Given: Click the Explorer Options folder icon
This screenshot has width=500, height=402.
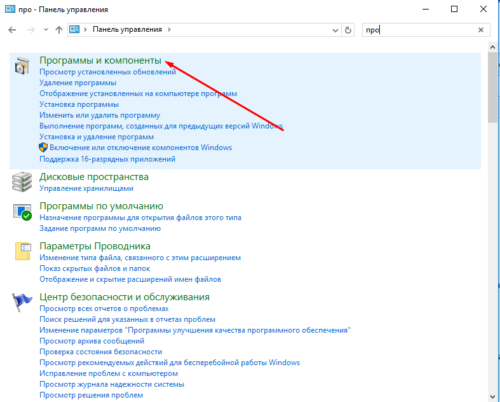Looking at the screenshot, I should (x=23, y=251).
